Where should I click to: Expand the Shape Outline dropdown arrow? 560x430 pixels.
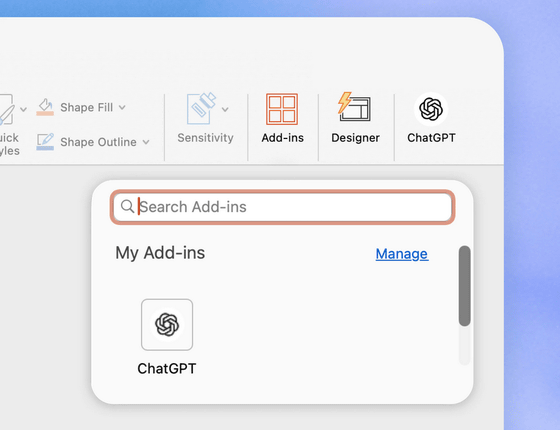click(146, 142)
